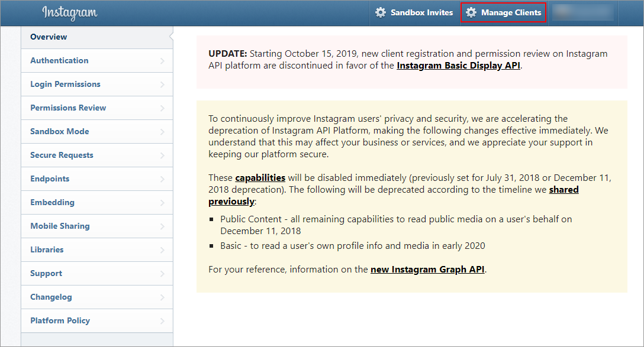
Task: Open the Authentication section
Action: click(97, 61)
